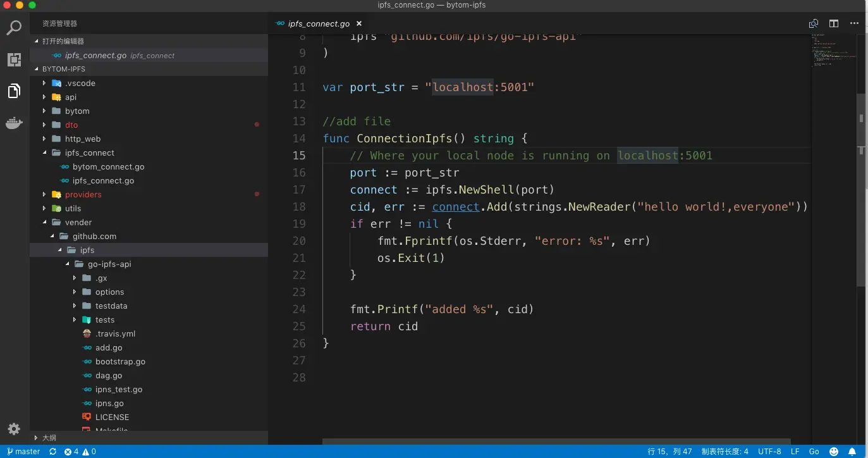Screen dimensions: 868x458
Task: Click the editor horizontal scrollbar
Action: [x=556, y=442]
